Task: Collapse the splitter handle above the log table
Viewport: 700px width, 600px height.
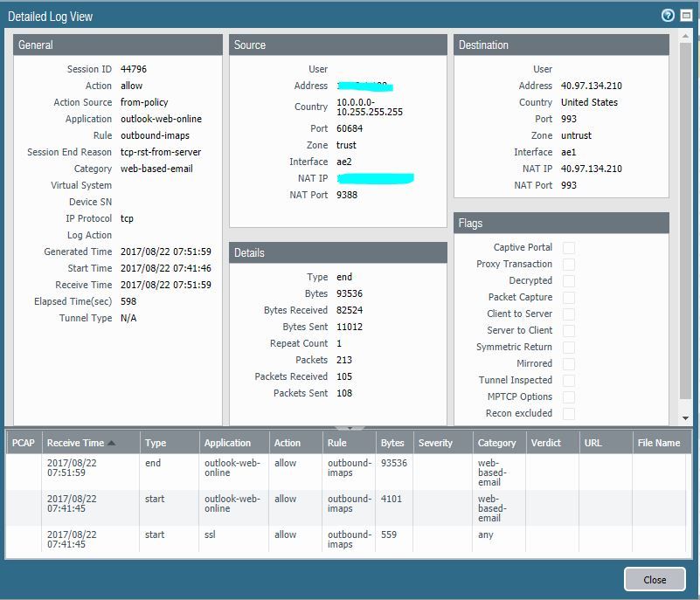Action: (x=350, y=428)
